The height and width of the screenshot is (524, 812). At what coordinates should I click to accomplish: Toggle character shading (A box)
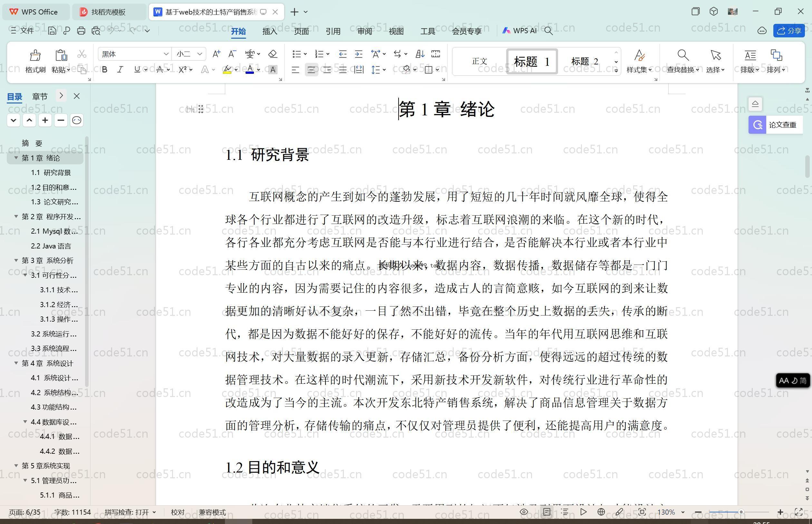tap(273, 70)
